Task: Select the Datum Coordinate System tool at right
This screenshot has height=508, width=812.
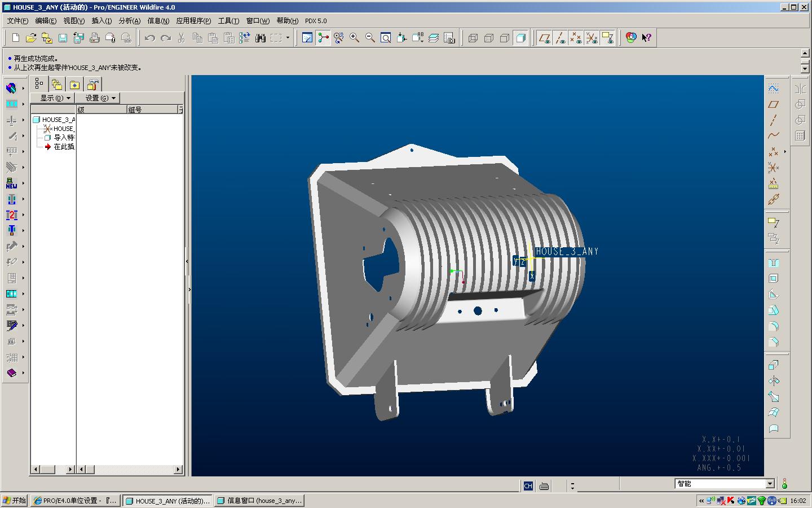Action: tap(774, 168)
